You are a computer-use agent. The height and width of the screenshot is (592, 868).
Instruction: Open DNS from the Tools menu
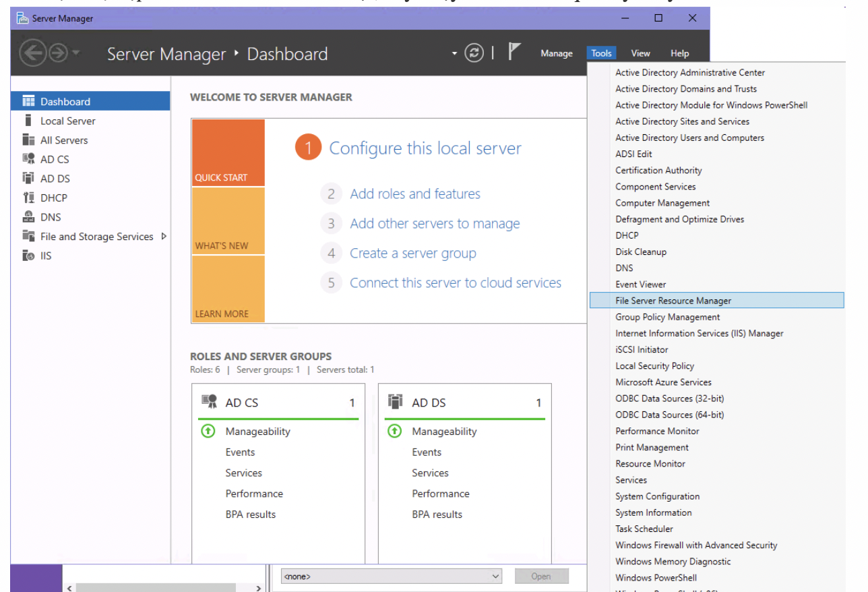tap(717, 268)
